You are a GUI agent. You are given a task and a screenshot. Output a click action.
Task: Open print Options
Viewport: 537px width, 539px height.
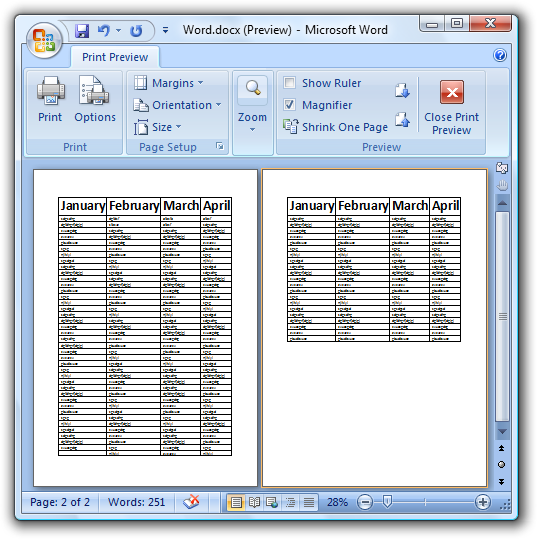click(x=95, y=98)
